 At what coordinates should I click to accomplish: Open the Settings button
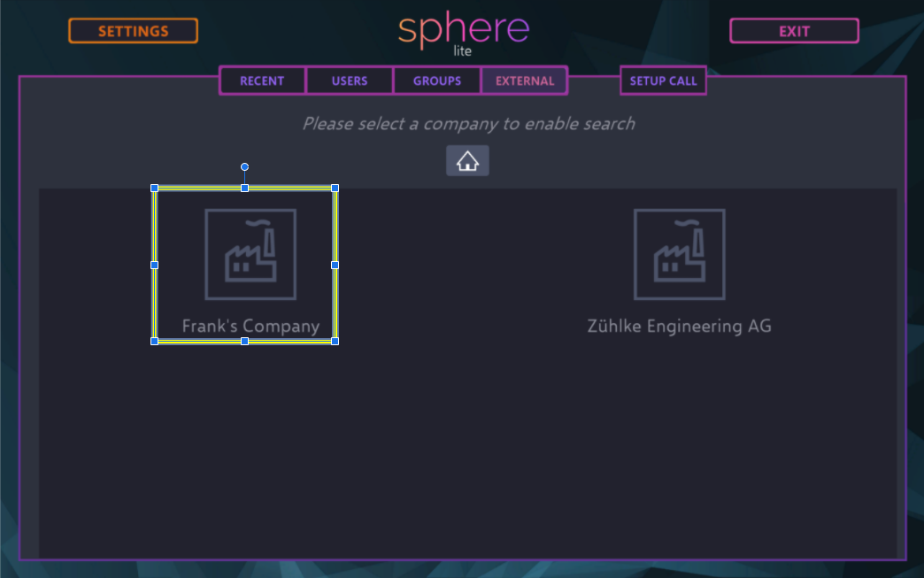[133, 31]
